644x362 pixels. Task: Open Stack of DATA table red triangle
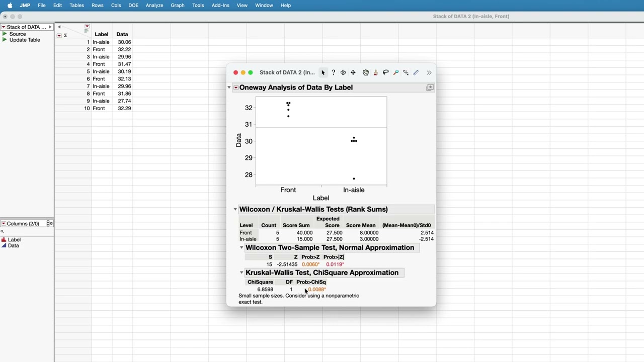(4, 27)
